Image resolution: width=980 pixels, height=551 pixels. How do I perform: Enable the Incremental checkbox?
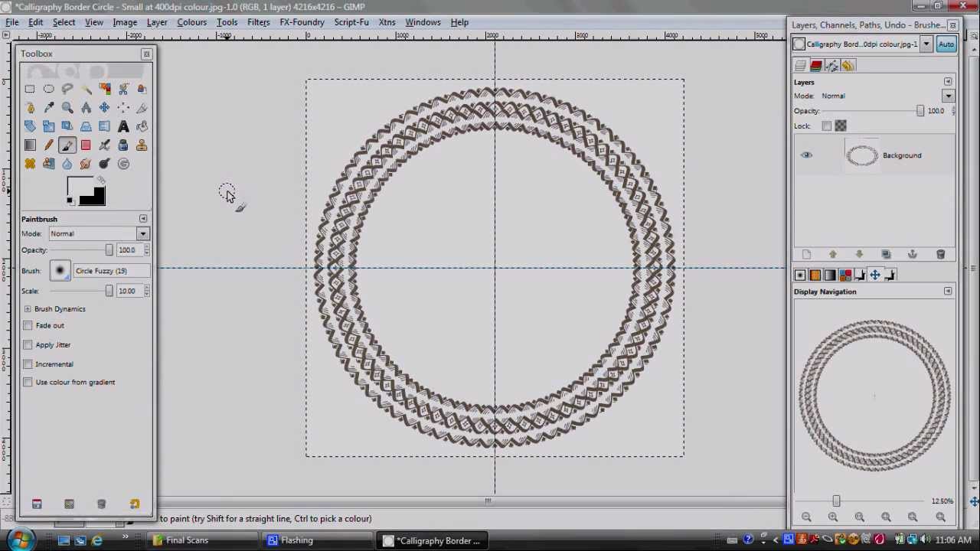[x=28, y=364]
